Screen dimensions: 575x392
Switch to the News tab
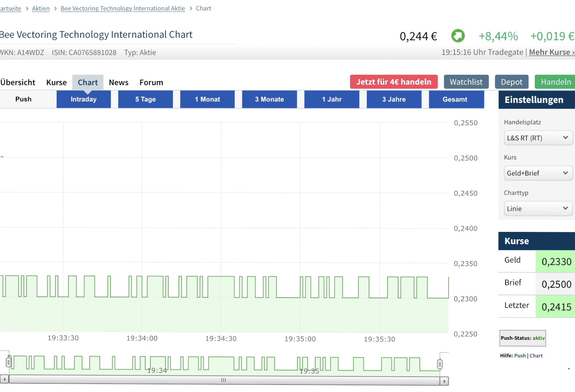pos(119,82)
